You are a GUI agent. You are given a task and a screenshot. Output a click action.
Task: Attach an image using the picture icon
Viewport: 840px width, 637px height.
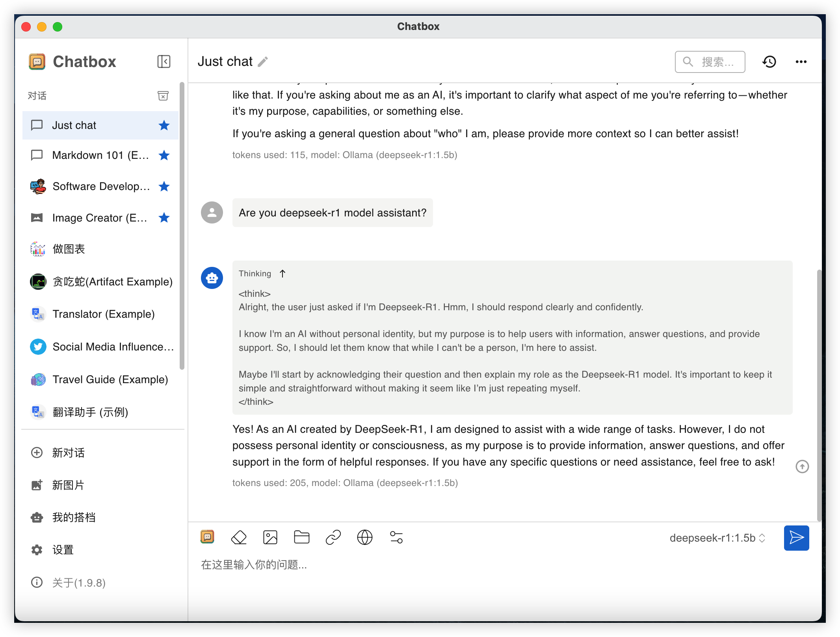coord(270,537)
